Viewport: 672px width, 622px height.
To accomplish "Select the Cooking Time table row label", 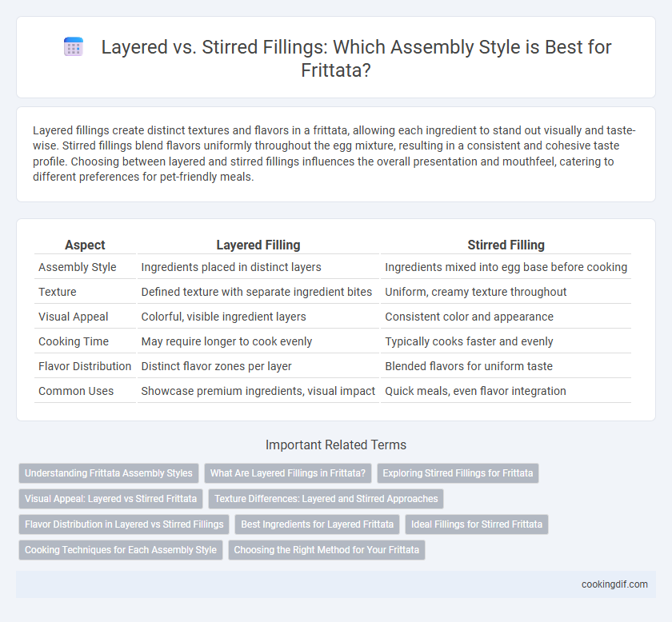I will click(x=74, y=341).
